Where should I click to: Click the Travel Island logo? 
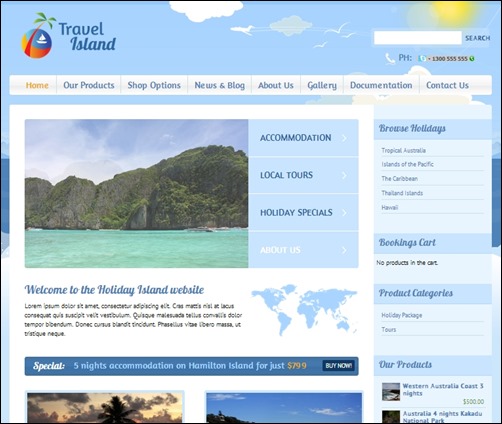pyautogui.click(x=69, y=35)
